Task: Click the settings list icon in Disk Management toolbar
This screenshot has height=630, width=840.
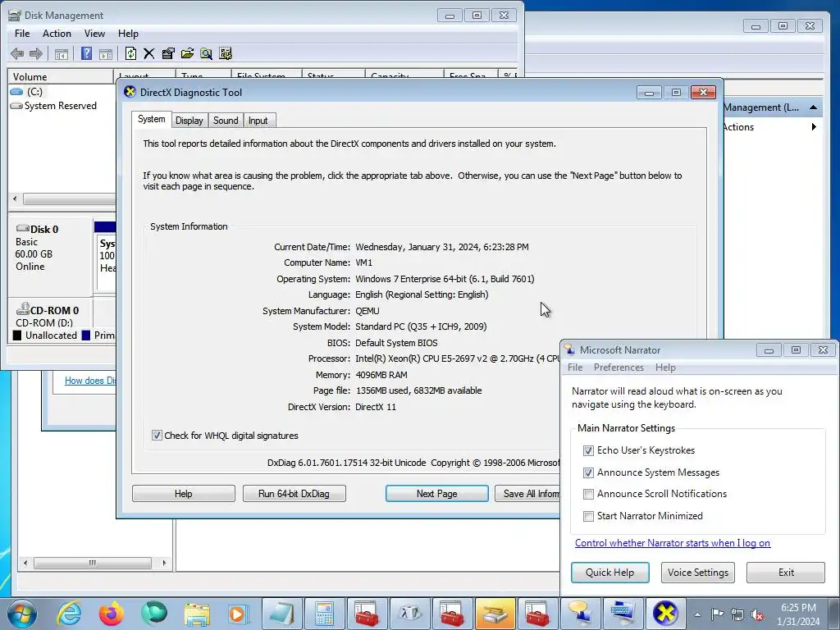Action: point(226,53)
